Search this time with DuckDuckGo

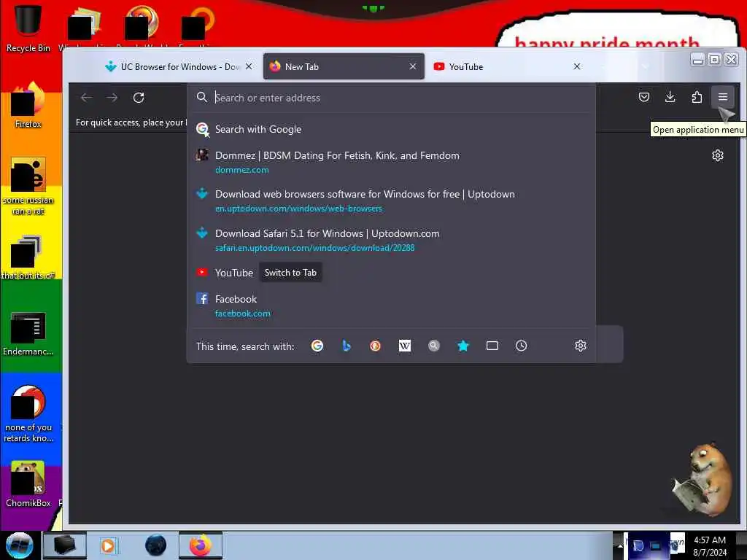tap(376, 346)
